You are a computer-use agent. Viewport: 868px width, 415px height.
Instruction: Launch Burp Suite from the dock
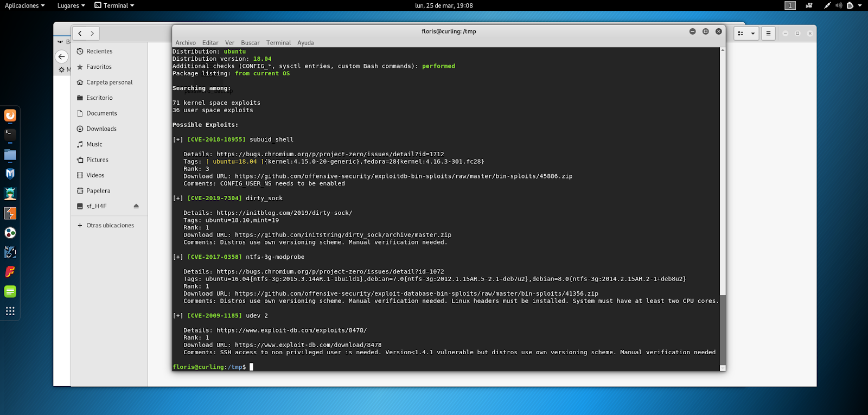coord(10,213)
